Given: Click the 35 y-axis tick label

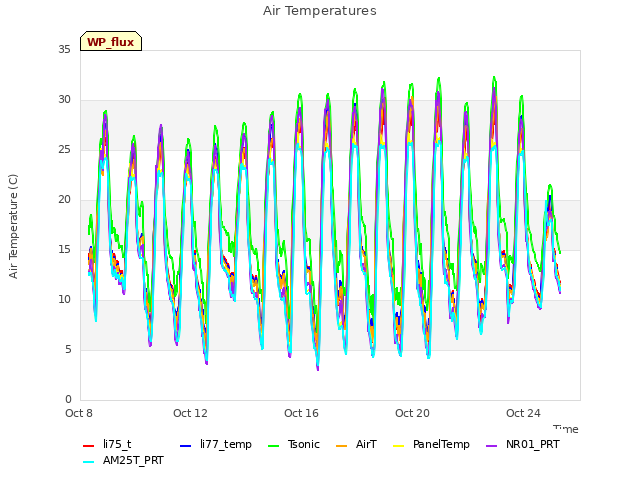Looking at the screenshot, I should [64, 49].
